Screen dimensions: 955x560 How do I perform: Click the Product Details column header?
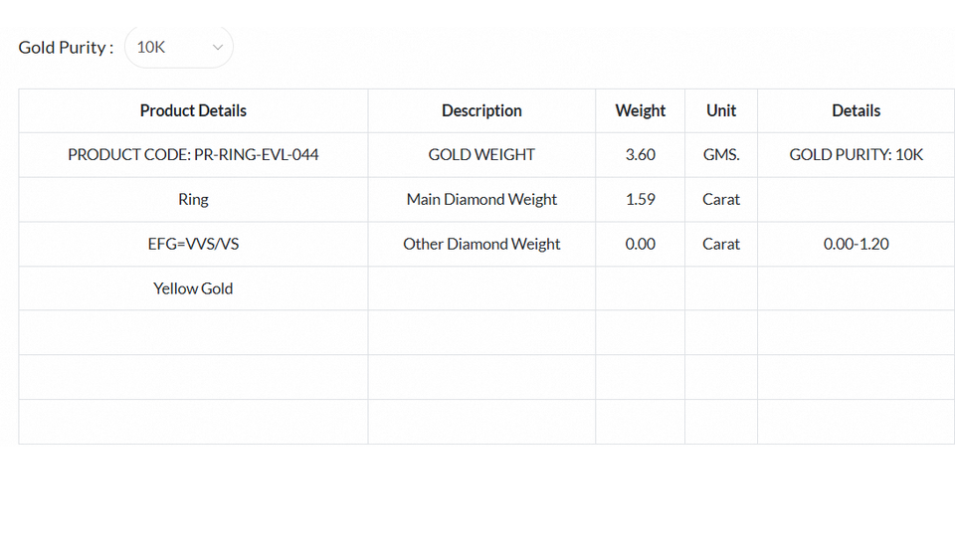tap(193, 110)
